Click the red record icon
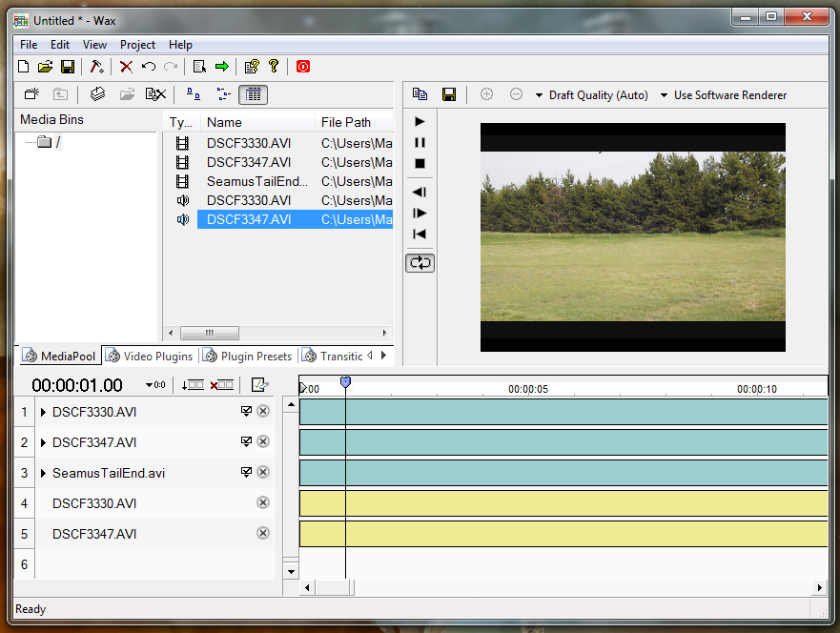 303,67
